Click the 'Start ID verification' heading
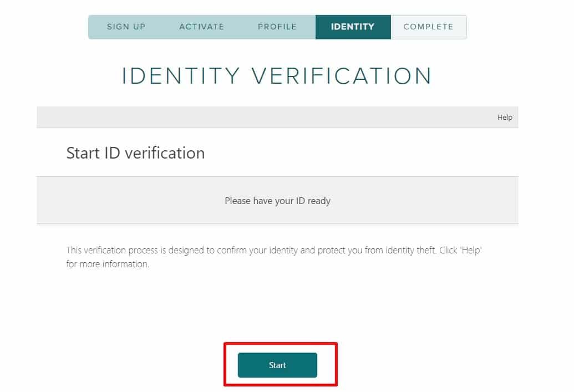574x392 pixels. (135, 153)
